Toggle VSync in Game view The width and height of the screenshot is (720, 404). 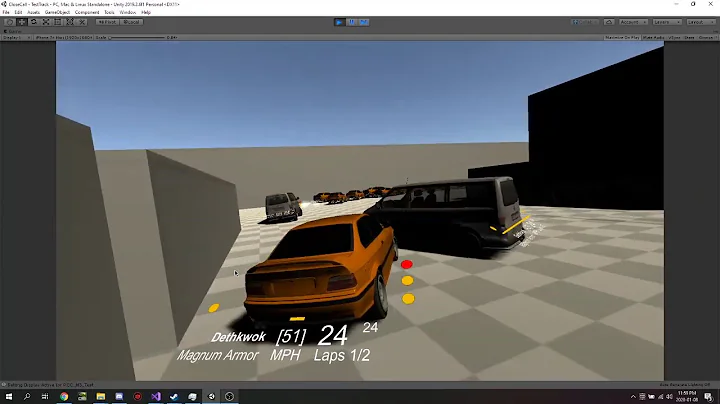(x=674, y=37)
